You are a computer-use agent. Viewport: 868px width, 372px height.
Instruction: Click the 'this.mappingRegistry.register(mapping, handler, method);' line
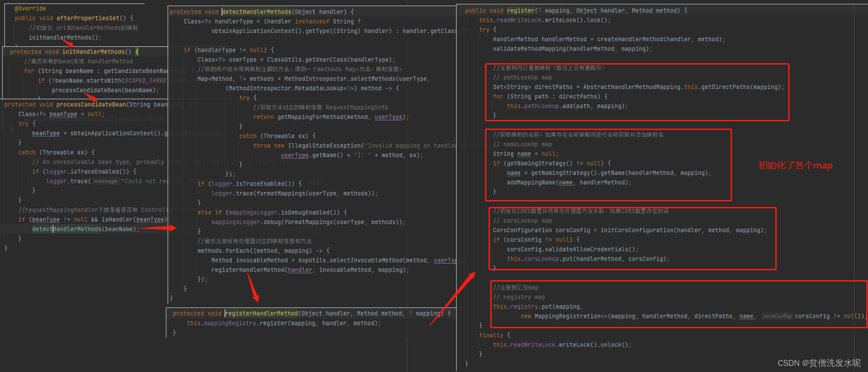[x=284, y=323]
